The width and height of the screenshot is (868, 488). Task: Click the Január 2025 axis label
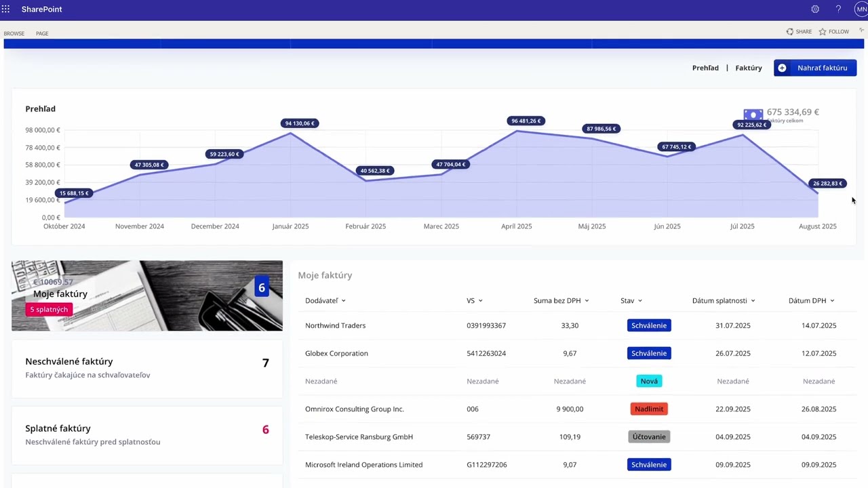click(290, 226)
